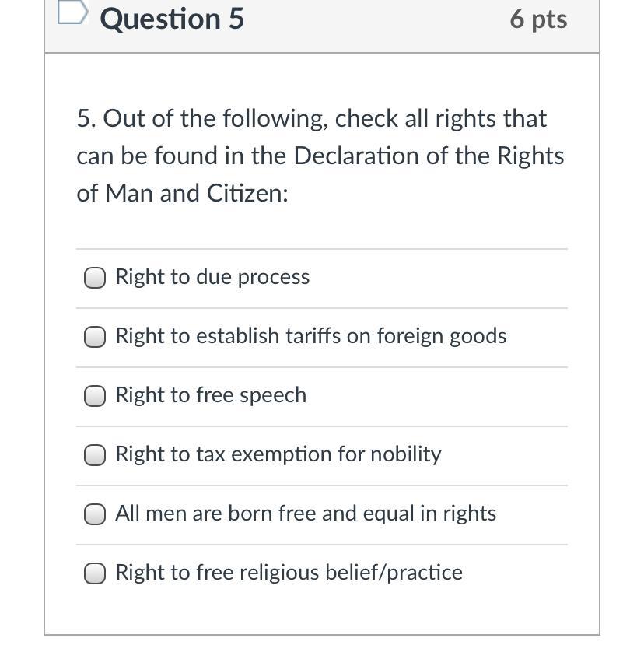Click the '6 pts' points label
The image size is (644, 645).
point(538,19)
